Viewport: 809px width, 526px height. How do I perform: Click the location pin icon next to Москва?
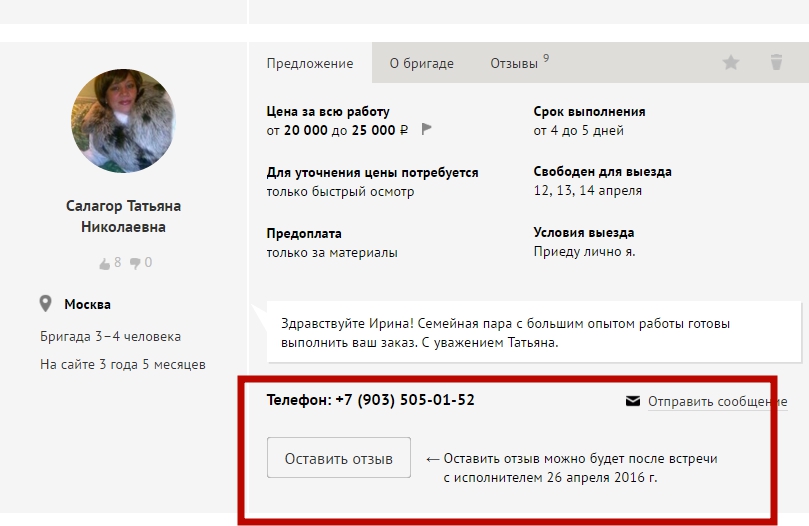[x=46, y=304]
